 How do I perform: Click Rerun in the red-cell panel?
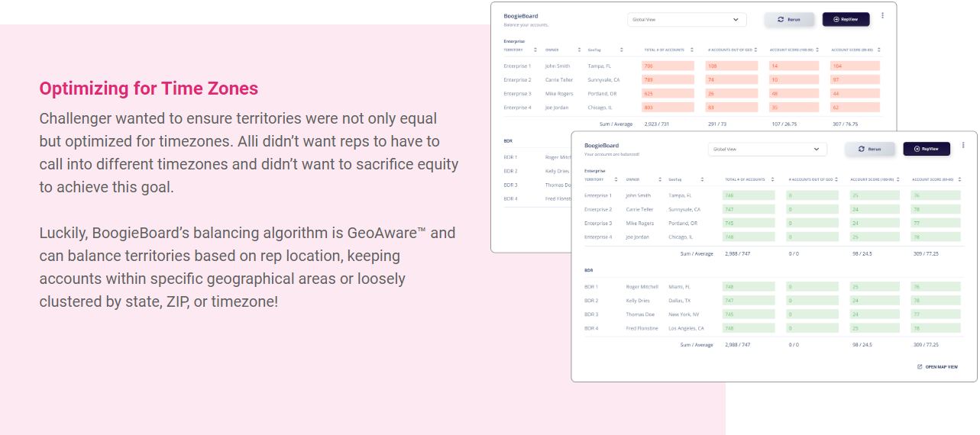(x=789, y=19)
